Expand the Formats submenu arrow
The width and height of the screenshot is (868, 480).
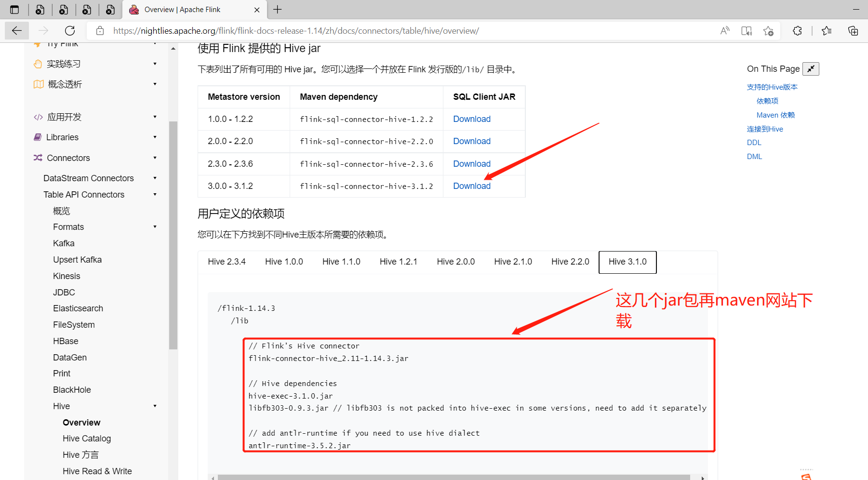[x=155, y=227]
